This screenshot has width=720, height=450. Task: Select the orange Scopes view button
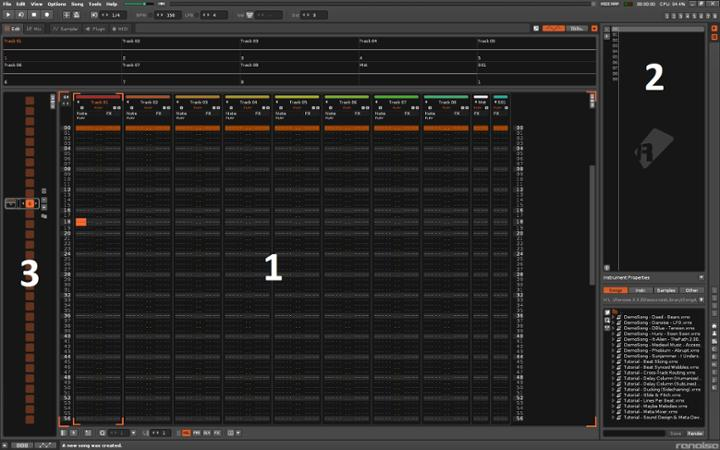tap(553, 28)
